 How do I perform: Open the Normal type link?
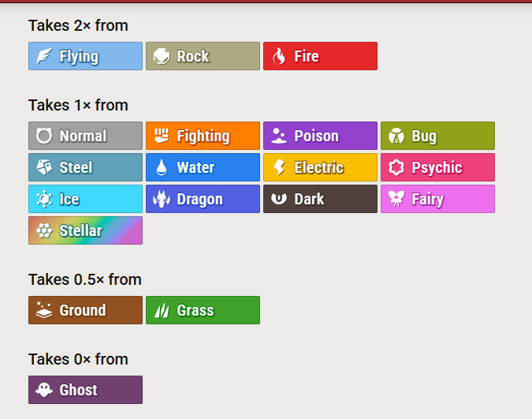85,136
